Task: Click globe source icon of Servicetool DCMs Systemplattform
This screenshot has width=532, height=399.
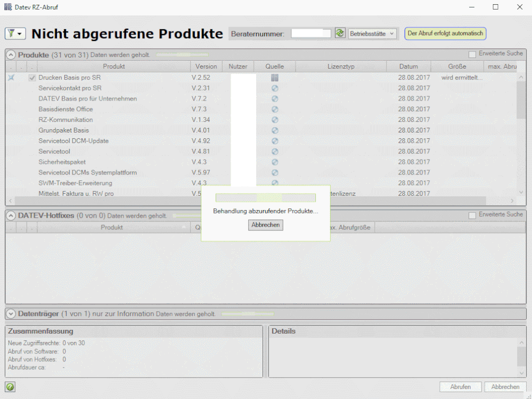Action: point(275,172)
